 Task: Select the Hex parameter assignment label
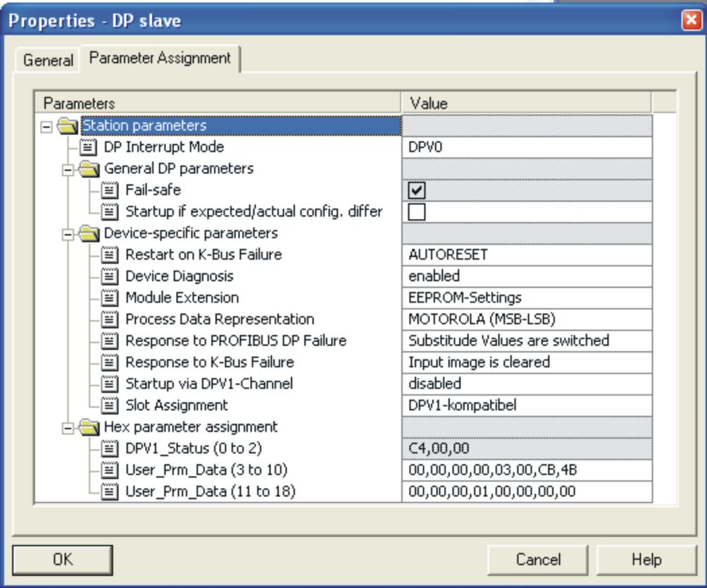[x=191, y=427]
